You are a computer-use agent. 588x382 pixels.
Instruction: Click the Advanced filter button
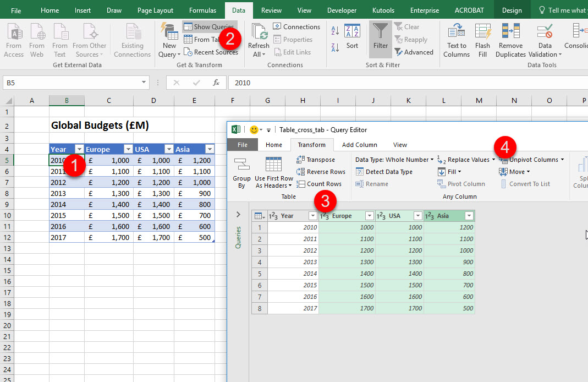coord(414,52)
